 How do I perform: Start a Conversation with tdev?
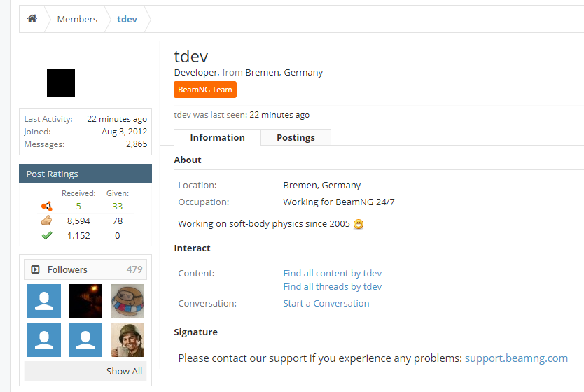pyautogui.click(x=326, y=303)
